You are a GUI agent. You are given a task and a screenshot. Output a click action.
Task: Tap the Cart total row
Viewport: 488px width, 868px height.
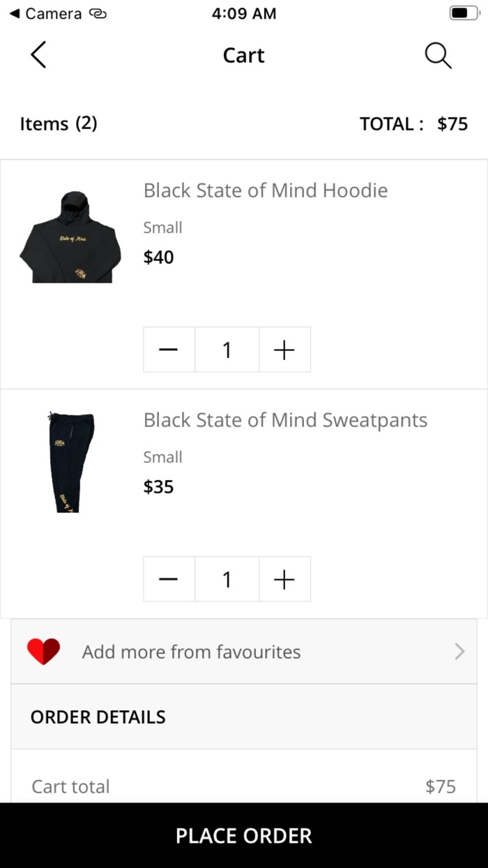coord(244,786)
